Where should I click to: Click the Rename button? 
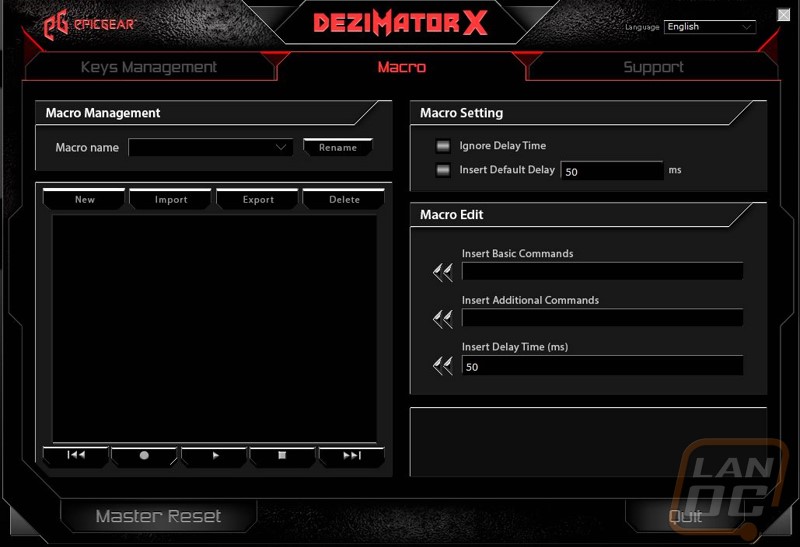point(338,147)
